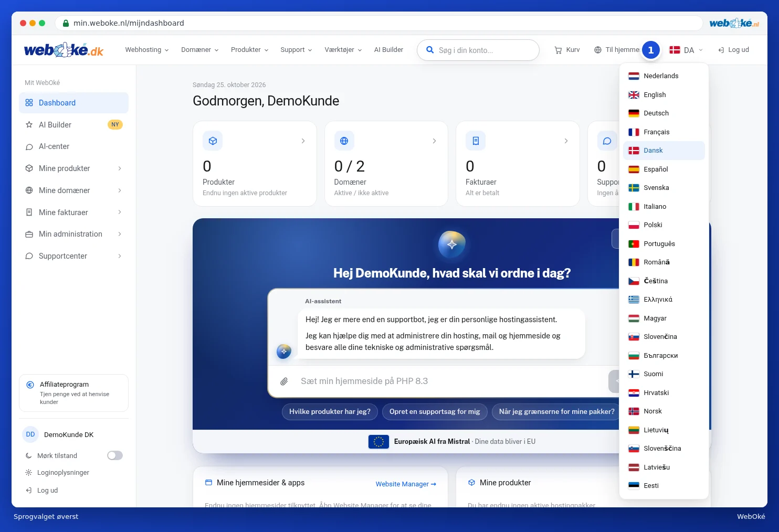Click the AI Builder star icon in sidebar

(29, 125)
